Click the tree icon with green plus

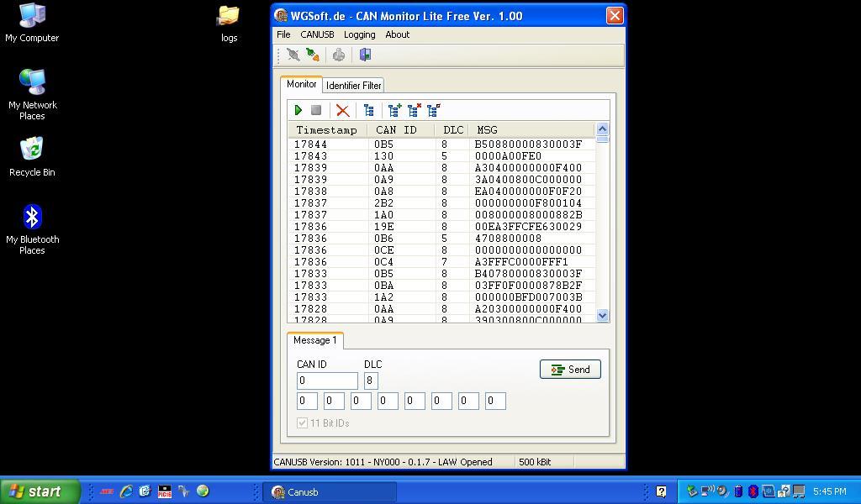tap(394, 110)
